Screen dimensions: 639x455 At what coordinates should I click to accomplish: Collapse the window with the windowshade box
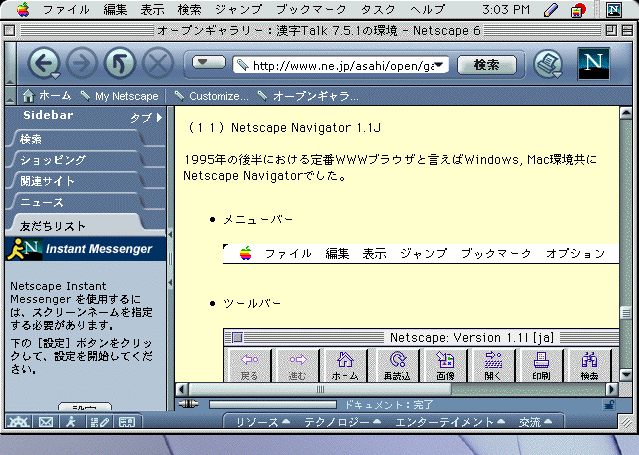[628, 30]
